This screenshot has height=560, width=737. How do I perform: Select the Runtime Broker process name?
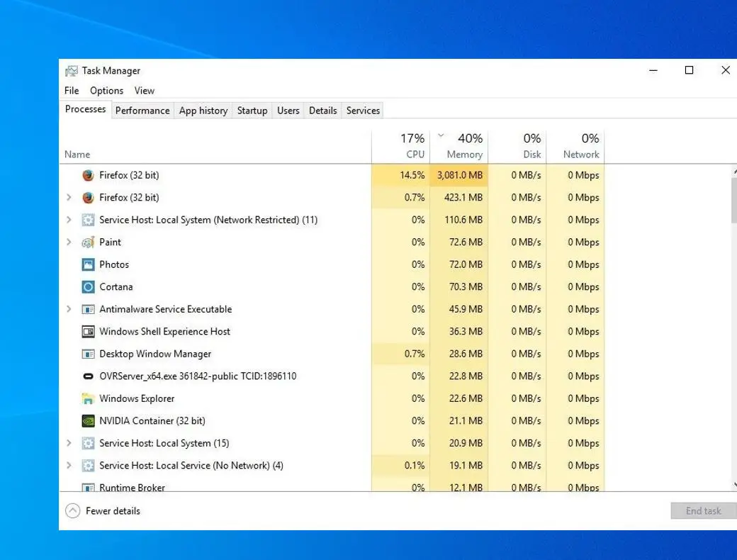pos(132,488)
